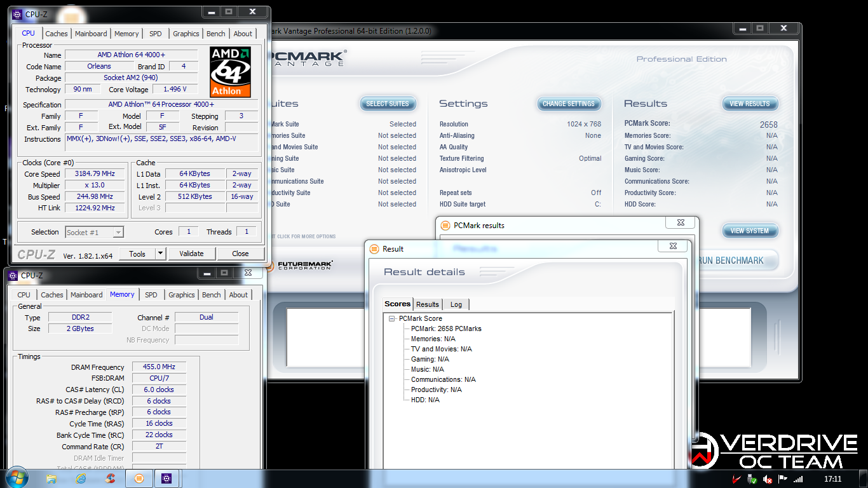Switch to CPU-Z purple taskbar button
868x488 pixels.
click(167, 478)
